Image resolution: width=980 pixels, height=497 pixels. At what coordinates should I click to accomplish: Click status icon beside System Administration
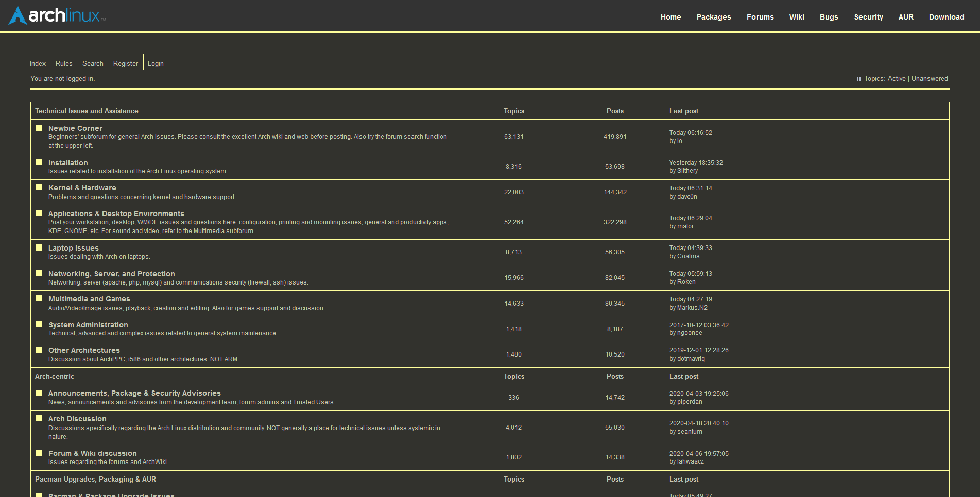tap(39, 324)
